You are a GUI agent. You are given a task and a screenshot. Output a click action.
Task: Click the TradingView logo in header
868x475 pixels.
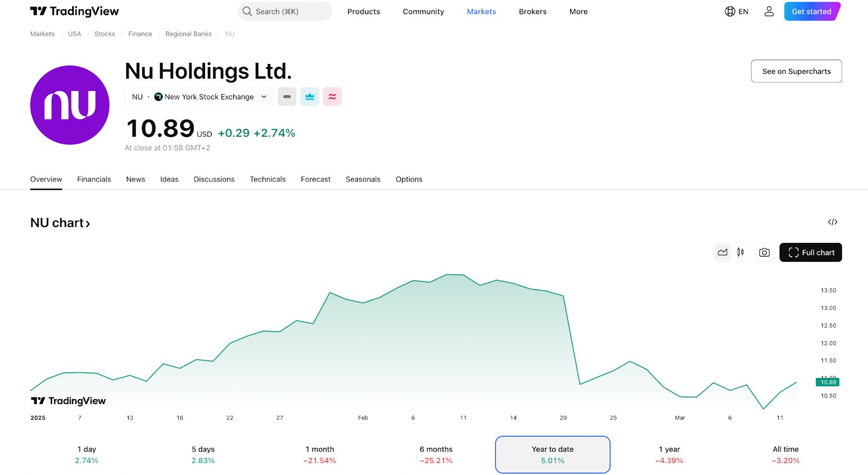coord(74,11)
